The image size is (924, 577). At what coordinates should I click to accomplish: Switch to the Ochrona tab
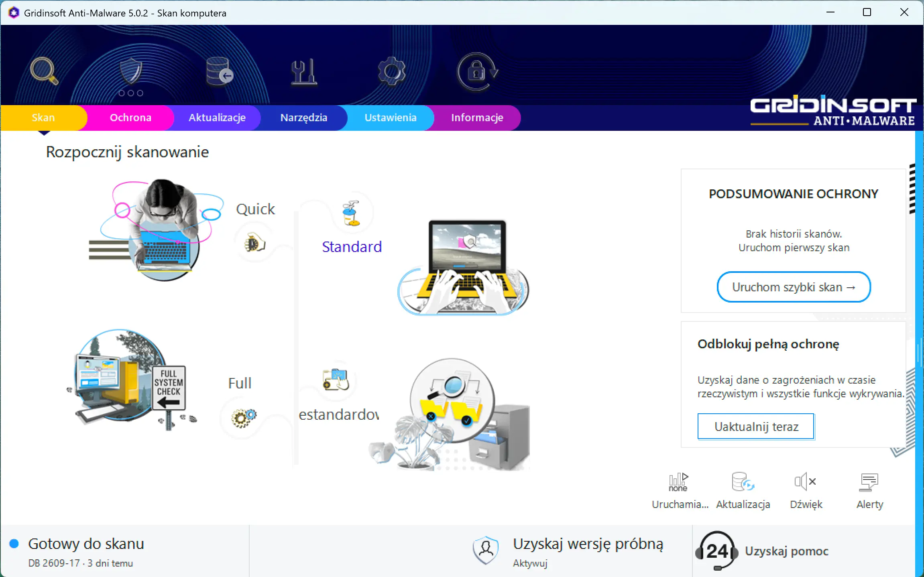point(130,118)
